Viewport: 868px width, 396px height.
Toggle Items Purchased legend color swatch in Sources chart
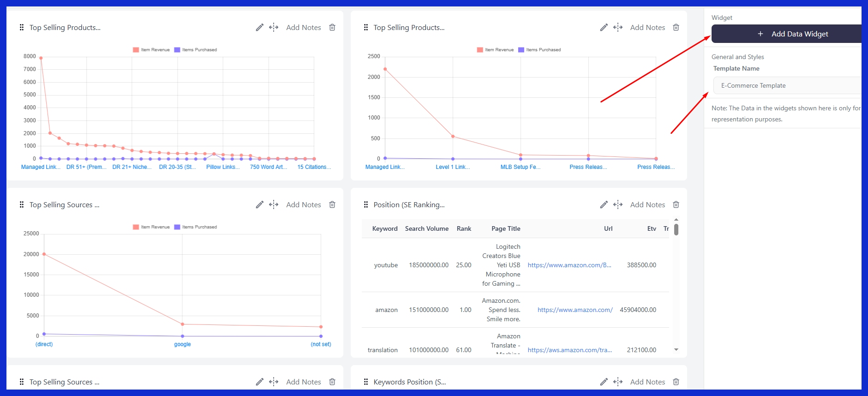pos(177,227)
